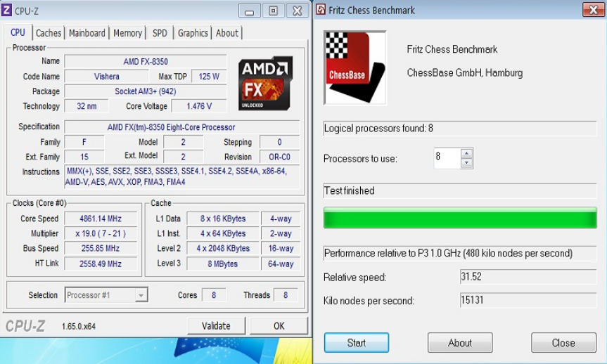
Task: Open the Mainboard tab
Action: coord(87,33)
